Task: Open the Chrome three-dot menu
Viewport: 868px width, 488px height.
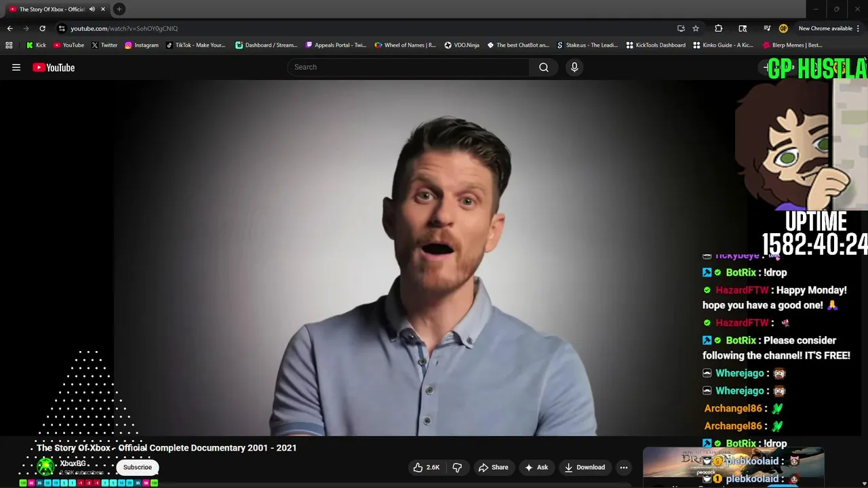Action: [860, 28]
